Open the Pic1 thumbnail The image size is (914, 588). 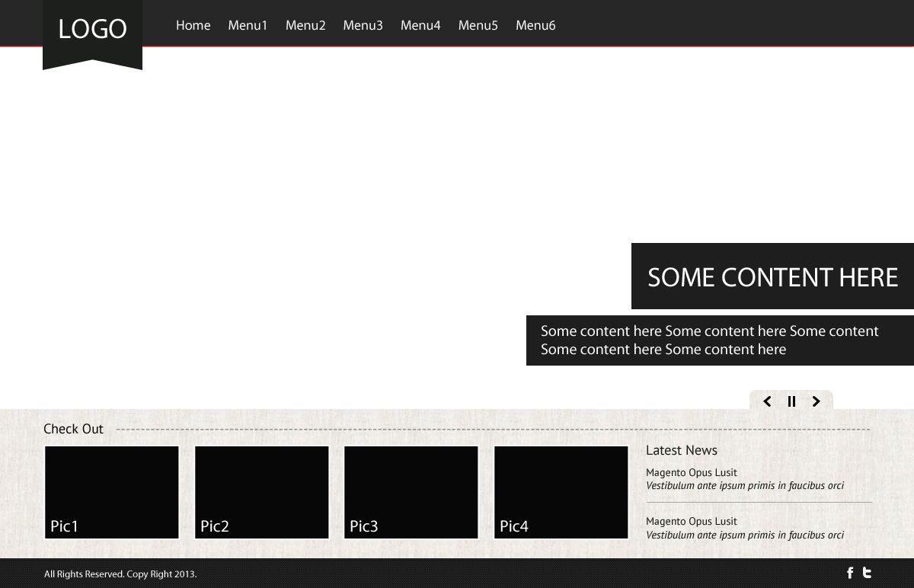pyautogui.click(x=112, y=492)
